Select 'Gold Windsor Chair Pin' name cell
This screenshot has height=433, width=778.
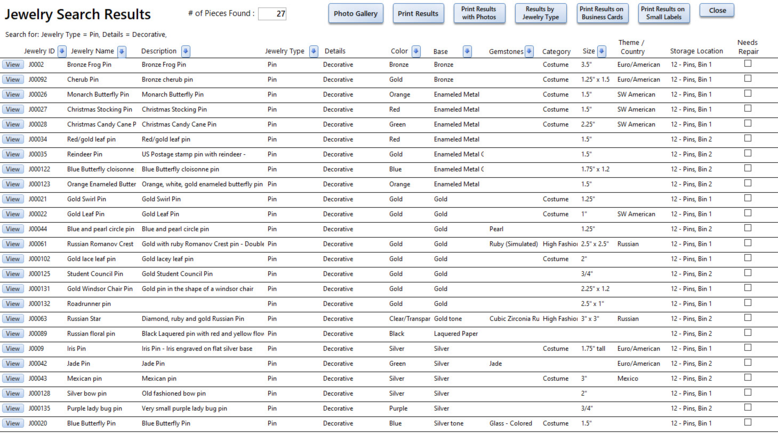[100, 289]
